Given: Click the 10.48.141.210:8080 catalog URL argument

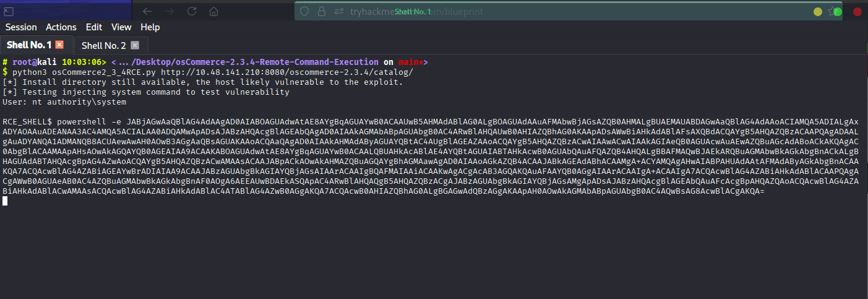Looking at the screenshot, I should click(287, 72).
